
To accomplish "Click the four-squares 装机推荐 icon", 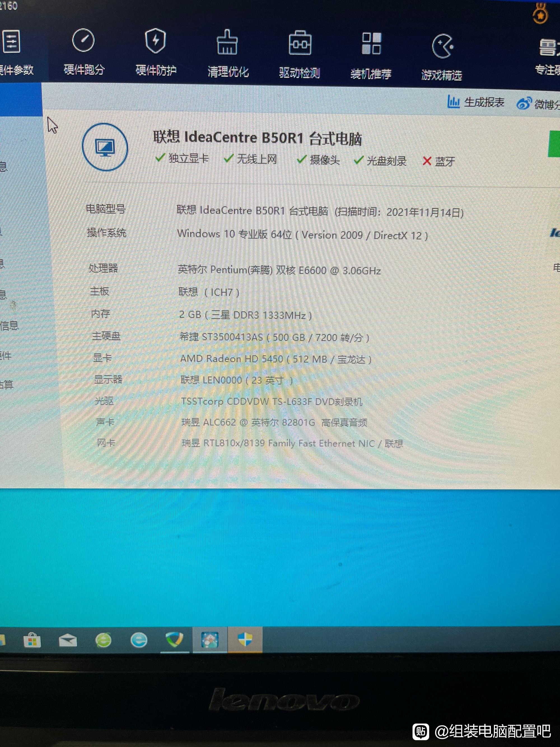I will click(x=372, y=43).
